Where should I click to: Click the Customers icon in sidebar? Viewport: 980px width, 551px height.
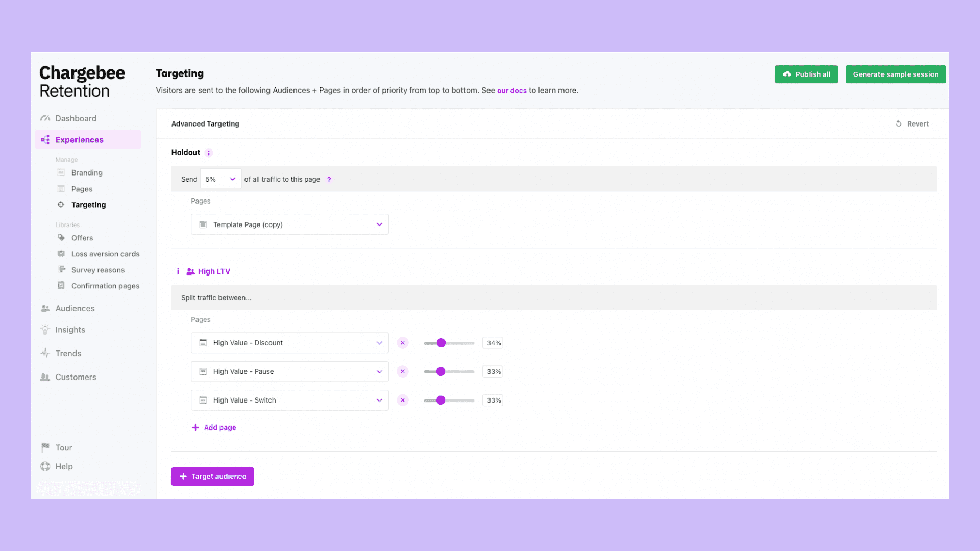click(x=45, y=377)
